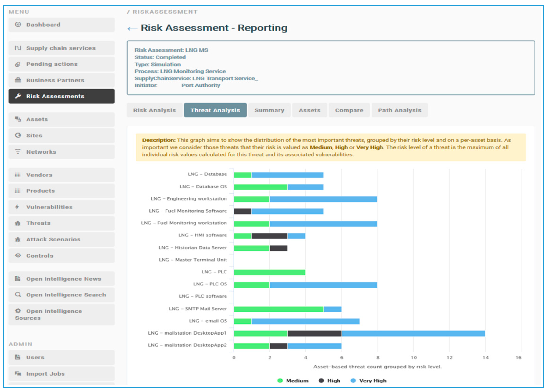The image size is (548, 392).
Task: Click the eye icon beside Controls
Action: click(x=18, y=255)
